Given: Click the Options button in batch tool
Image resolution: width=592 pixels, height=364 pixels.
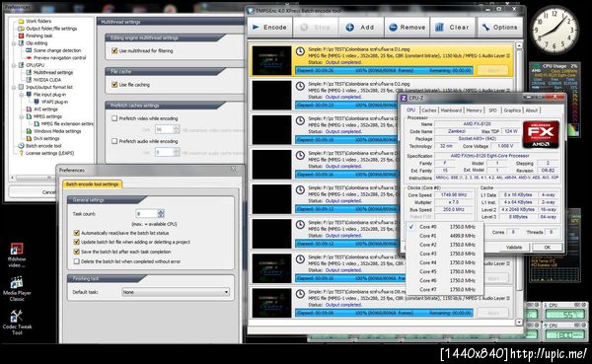Looking at the screenshot, I should 500,28.
